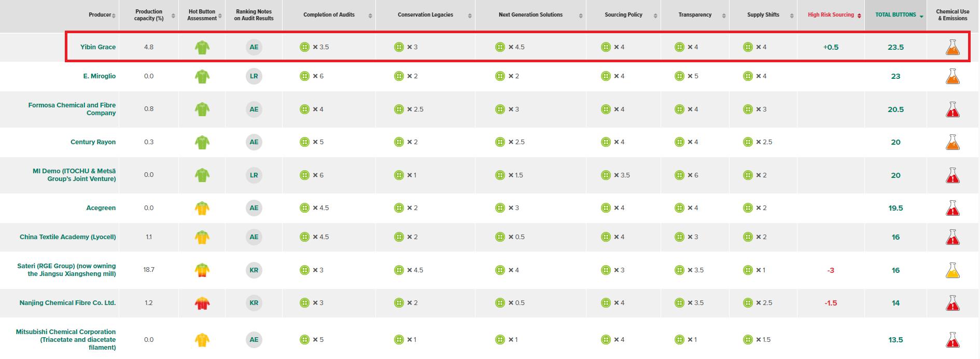This screenshot has height=359, width=980.
Task: Click MI Demo red flask icon
Action: point(953,175)
